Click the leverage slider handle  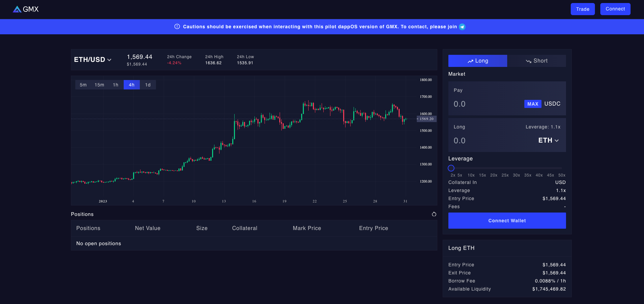tap(451, 168)
